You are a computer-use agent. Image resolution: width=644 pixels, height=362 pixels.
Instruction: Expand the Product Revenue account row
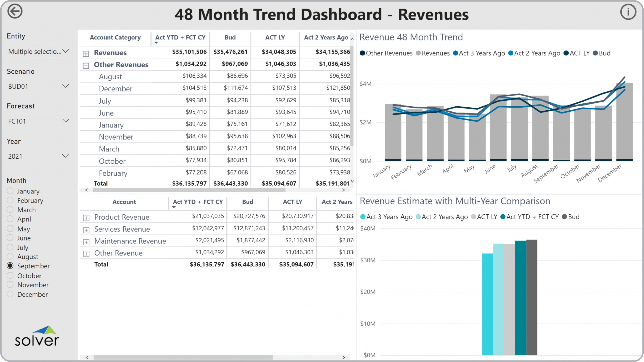tap(86, 218)
